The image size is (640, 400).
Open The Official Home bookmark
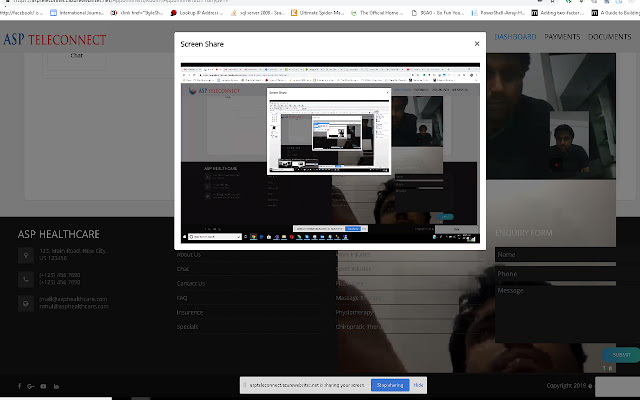pyautogui.click(x=377, y=13)
